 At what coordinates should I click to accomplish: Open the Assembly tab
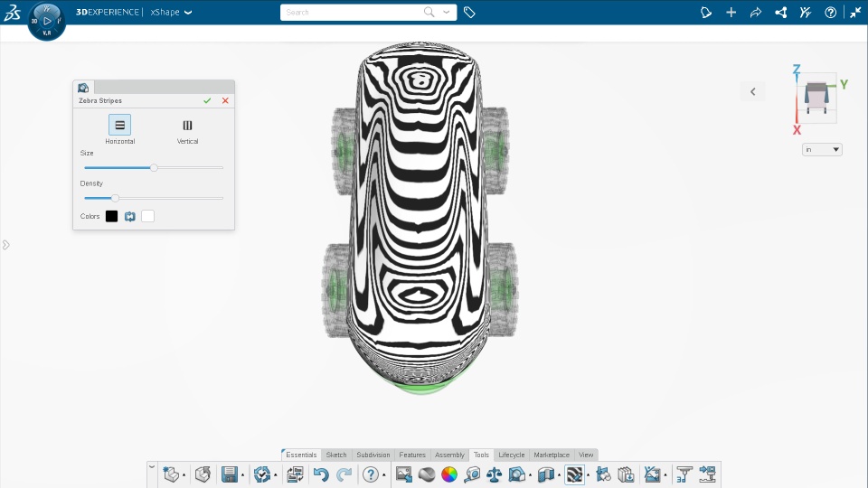pyautogui.click(x=449, y=455)
